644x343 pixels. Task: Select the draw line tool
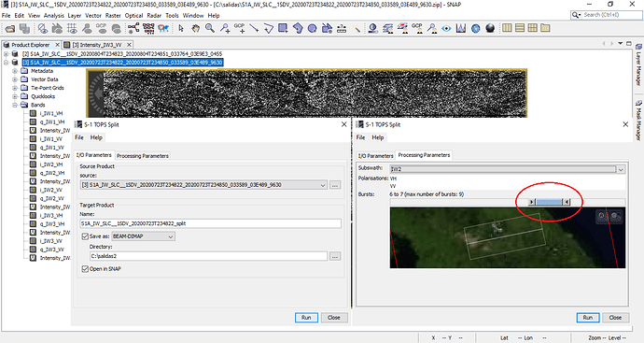tap(254, 28)
